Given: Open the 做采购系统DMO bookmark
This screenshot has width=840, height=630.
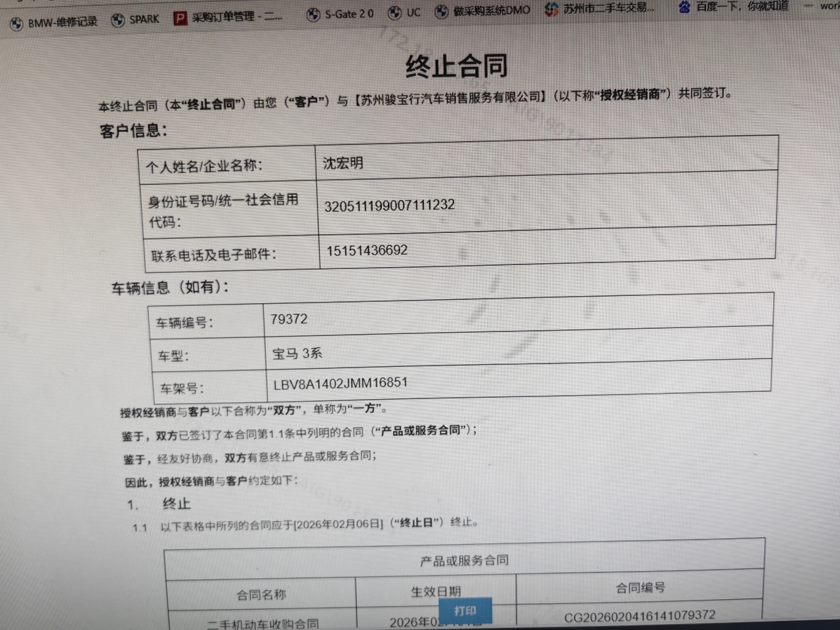Looking at the screenshot, I should click(x=483, y=10).
